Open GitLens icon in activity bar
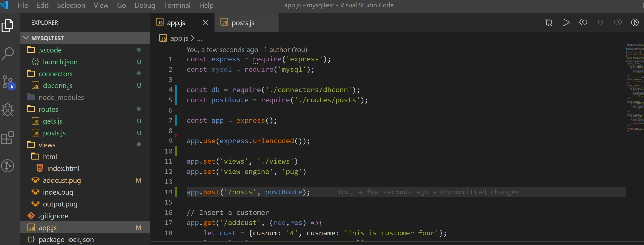This screenshot has width=644, height=245. tap(8, 166)
